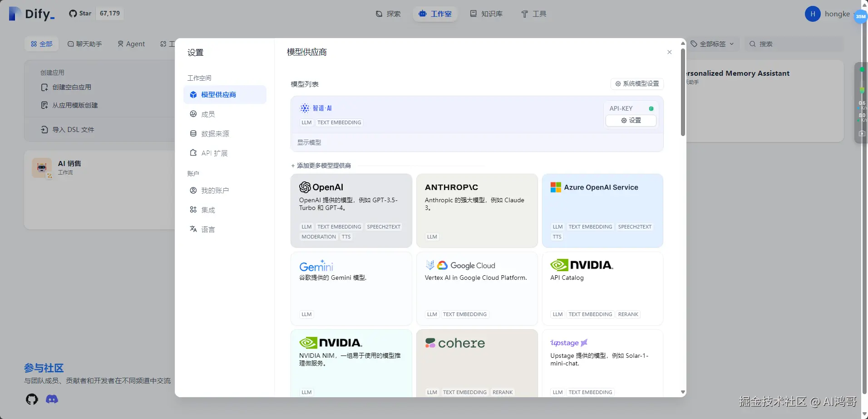Open the Personalized Memory Assistant app card

[765, 101]
